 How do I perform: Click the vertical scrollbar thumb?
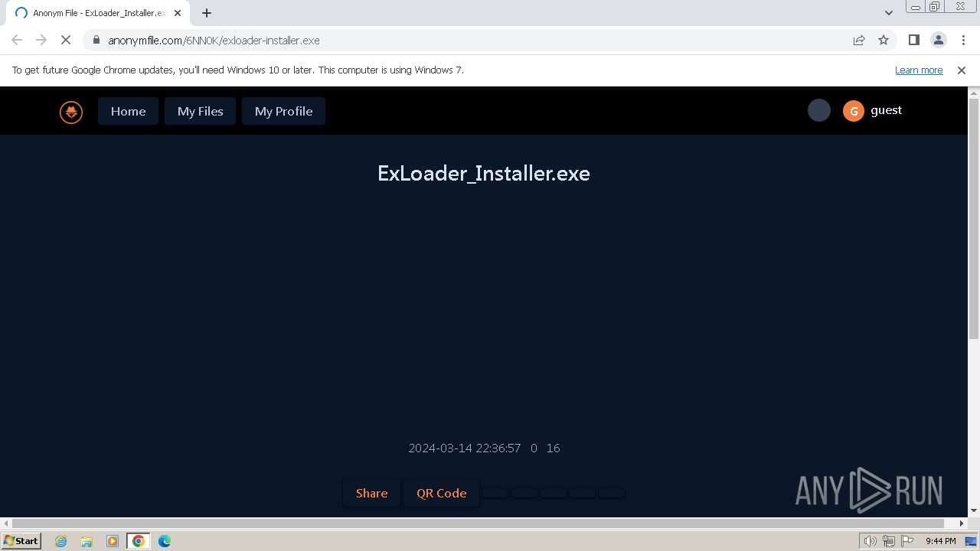tap(974, 218)
